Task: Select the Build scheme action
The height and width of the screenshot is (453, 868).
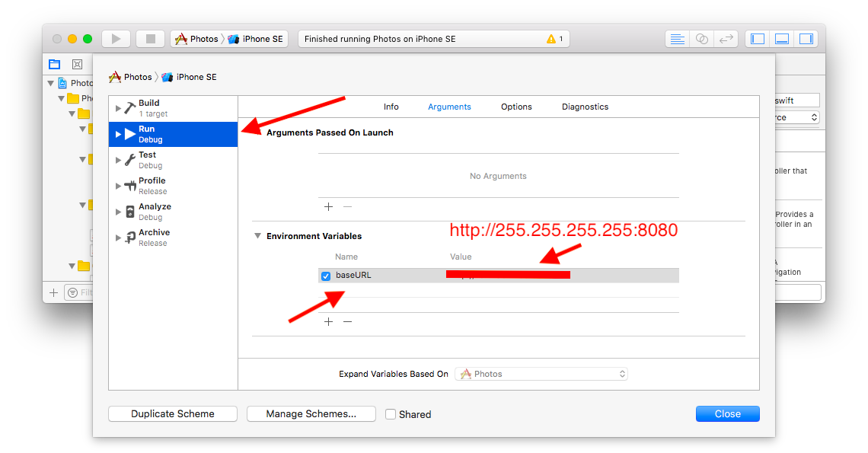Action: pyautogui.click(x=174, y=108)
